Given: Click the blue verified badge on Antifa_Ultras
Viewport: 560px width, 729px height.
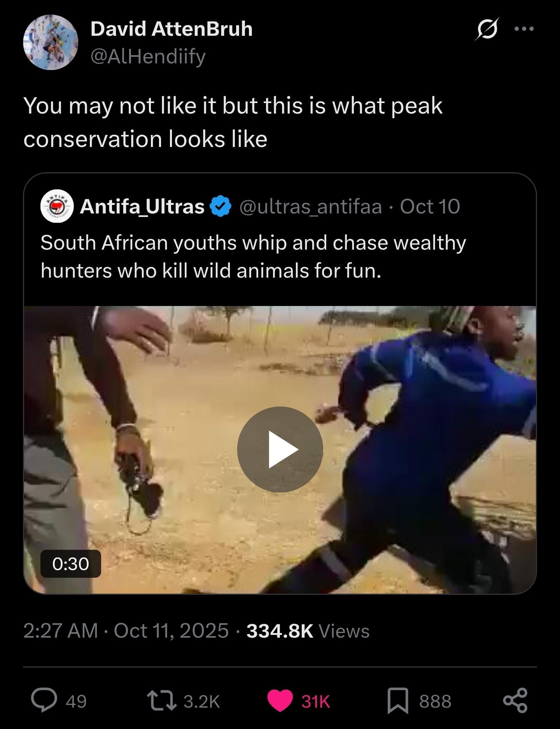Looking at the screenshot, I should (220, 206).
